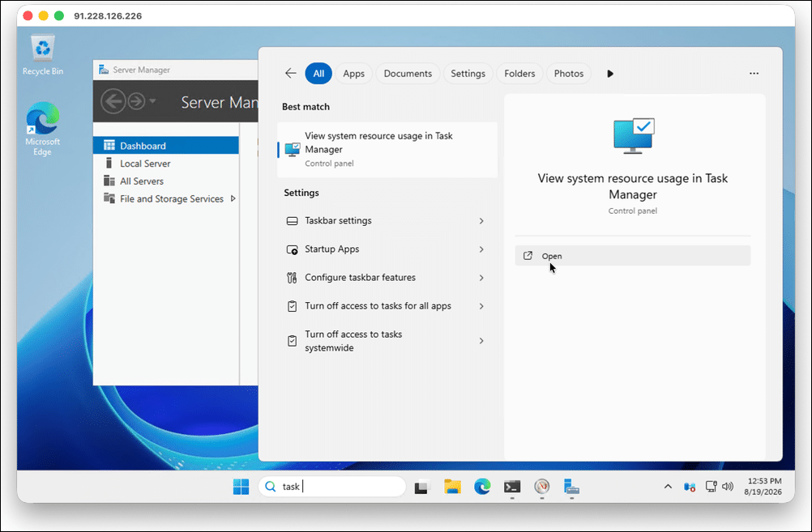Open the Terminal taskbar icon
Viewport: 812px width, 532px height.
click(x=512, y=487)
